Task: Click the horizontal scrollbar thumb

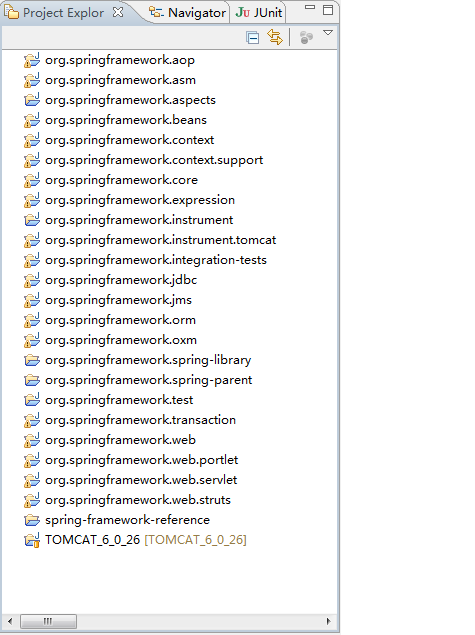Action: click(49, 621)
